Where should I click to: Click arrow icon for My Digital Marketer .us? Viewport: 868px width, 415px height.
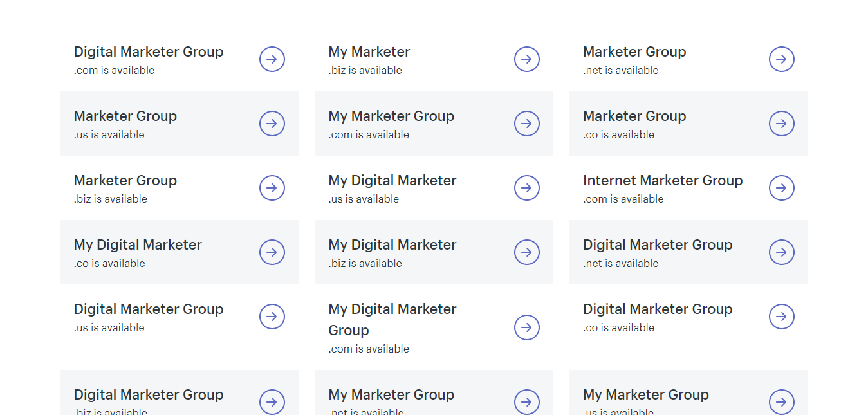pyautogui.click(x=526, y=188)
